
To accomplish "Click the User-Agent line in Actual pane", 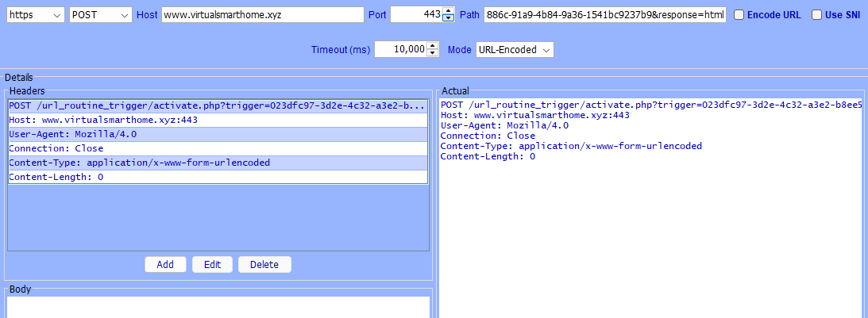I will pos(504,125).
